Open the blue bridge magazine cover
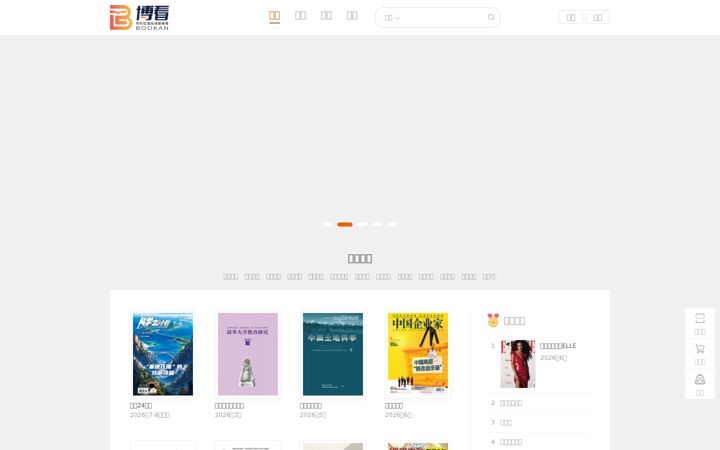720x450 pixels. coord(163,354)
